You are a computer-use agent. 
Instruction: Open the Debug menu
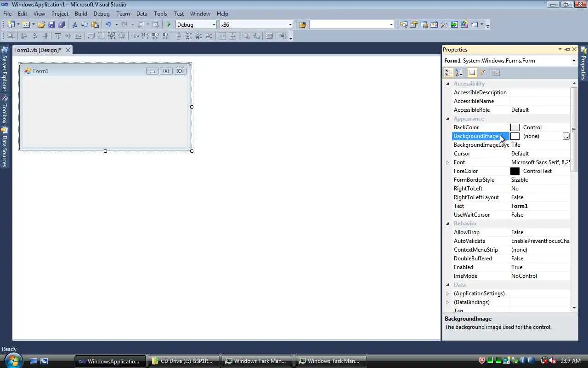pyautogui.click(x=102, y=14)
